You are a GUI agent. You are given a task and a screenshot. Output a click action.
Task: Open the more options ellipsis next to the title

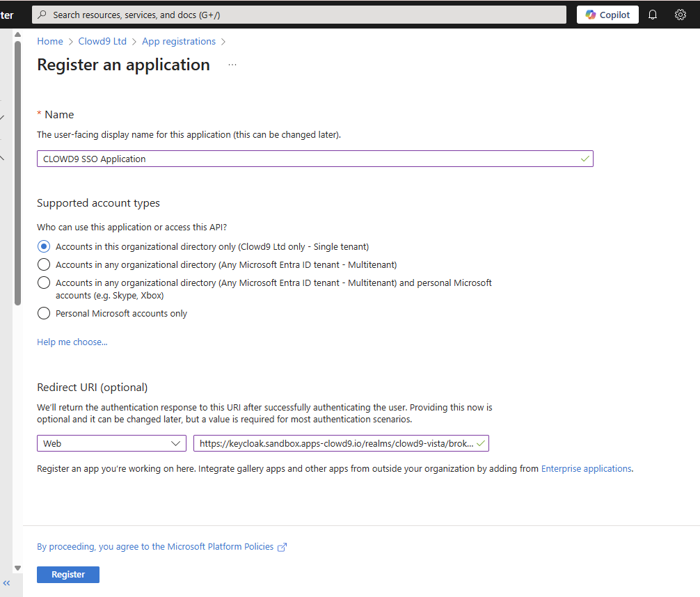click(232, 65)
